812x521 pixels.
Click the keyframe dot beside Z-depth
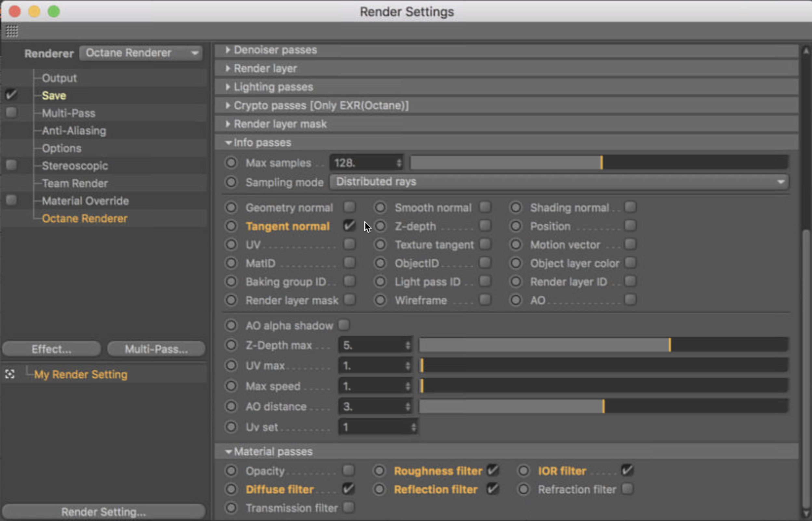point(380,226)
